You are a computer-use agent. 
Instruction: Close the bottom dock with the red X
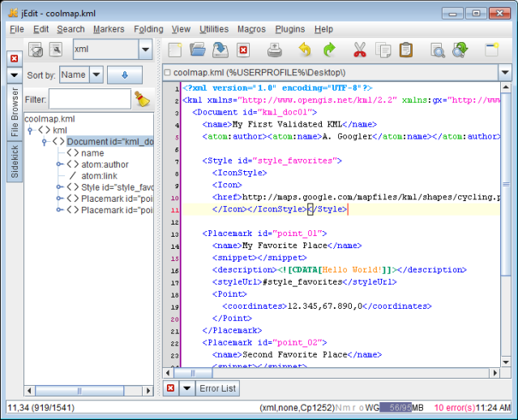pyautogui.click(x=170, y=388)
